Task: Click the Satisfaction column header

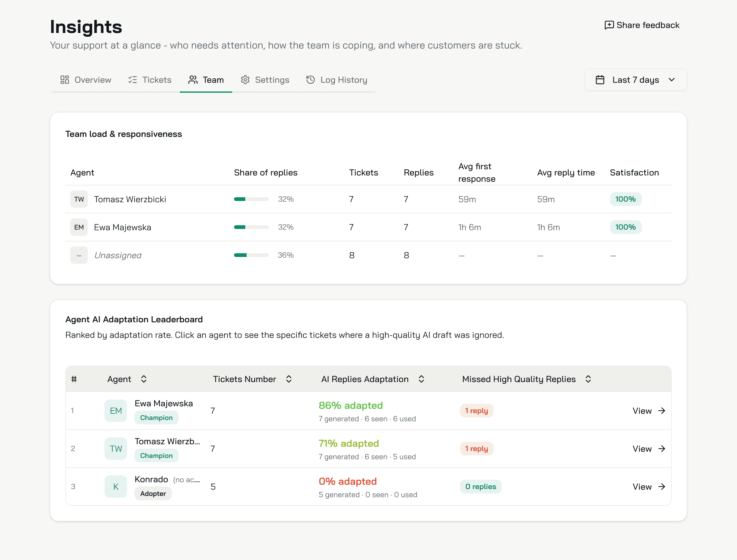Action: point(634,173)
